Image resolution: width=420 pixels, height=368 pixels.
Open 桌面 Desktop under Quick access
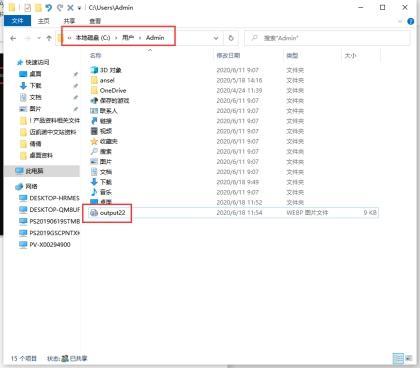pyautogui.click(x=35, y=74)
